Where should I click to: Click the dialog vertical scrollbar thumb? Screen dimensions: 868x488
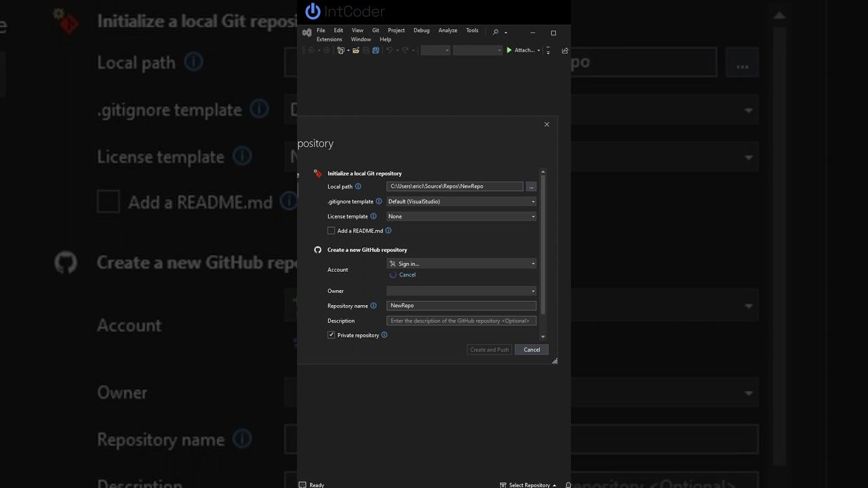(542, 244)
